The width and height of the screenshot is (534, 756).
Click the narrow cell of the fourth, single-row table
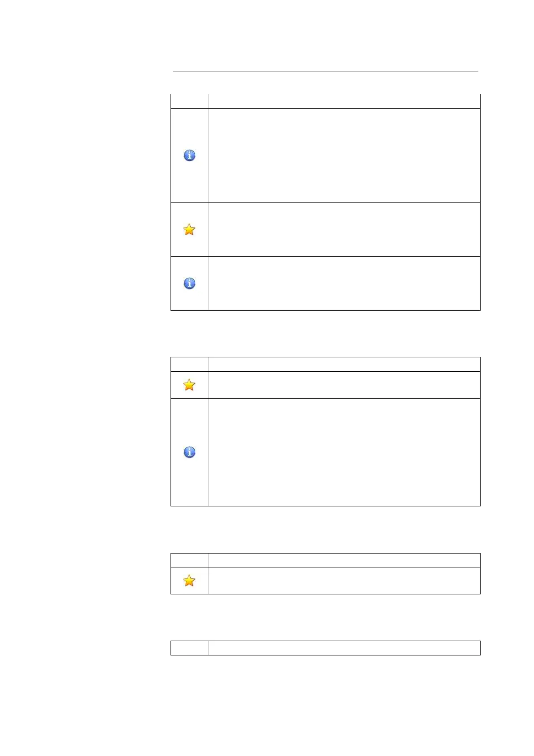pyautogui.click(x=189, y=648)
